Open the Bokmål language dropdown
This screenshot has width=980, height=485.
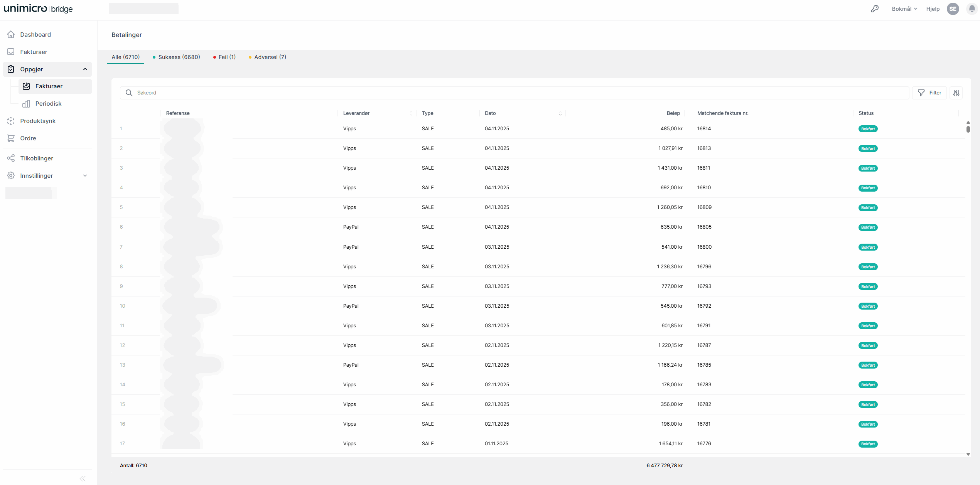pyautogui.click(x=904, y=8)
